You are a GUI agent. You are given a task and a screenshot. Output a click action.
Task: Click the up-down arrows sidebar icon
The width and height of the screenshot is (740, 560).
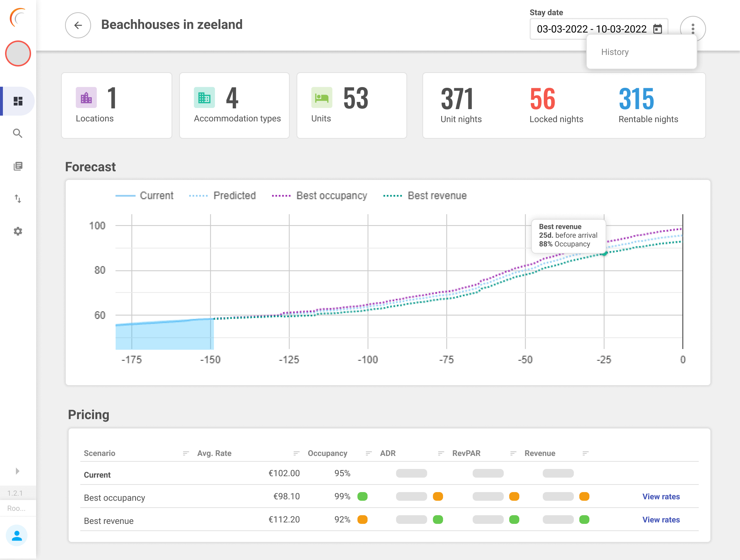[18, 199]
